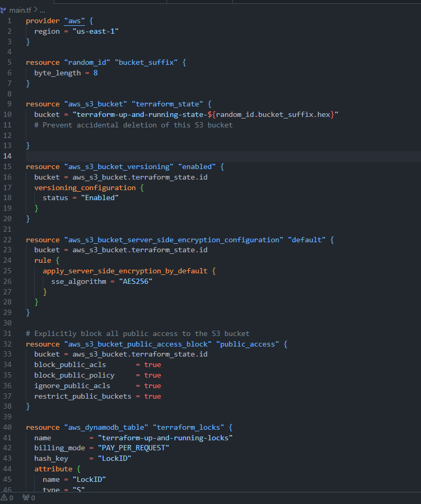
Task: Click the "AES256" algorithm string
Action: point(136,282)
